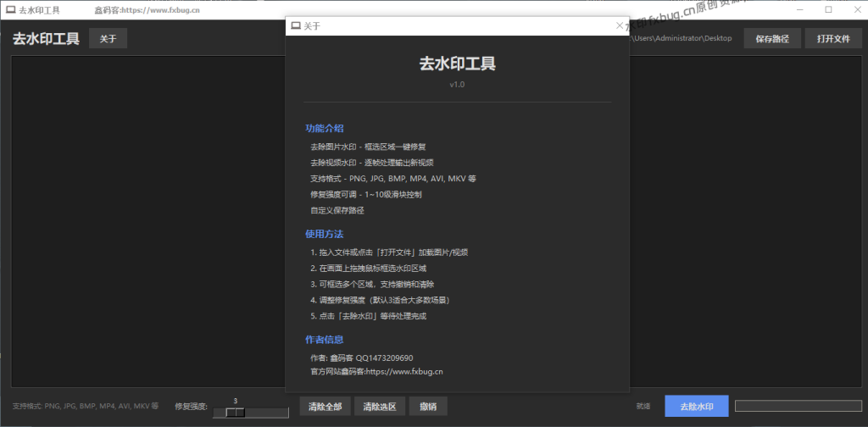
Task: Click the 自定义保存路径 line
Action: [337, 210]
